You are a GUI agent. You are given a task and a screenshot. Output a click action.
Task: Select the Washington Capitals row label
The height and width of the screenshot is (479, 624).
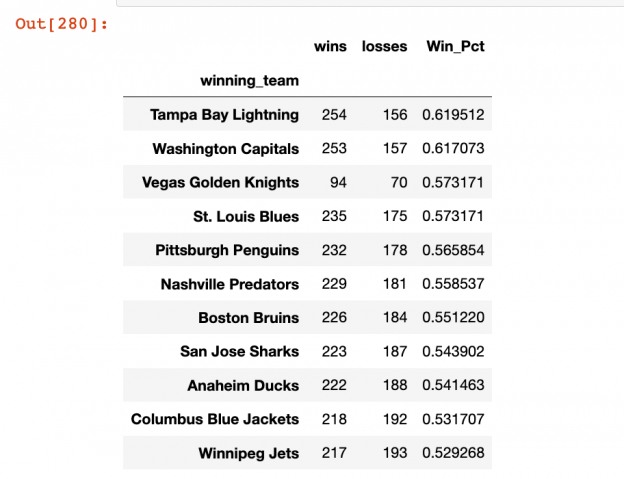225,148
